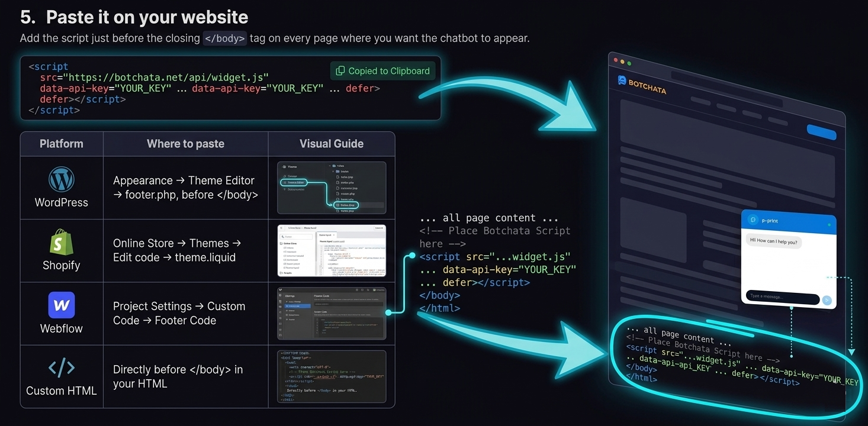The height and width of the screenshot is (426, 868).
Task: Click the script src widget.js URL line
Action: pyautogui.click(x=155, y=78)
